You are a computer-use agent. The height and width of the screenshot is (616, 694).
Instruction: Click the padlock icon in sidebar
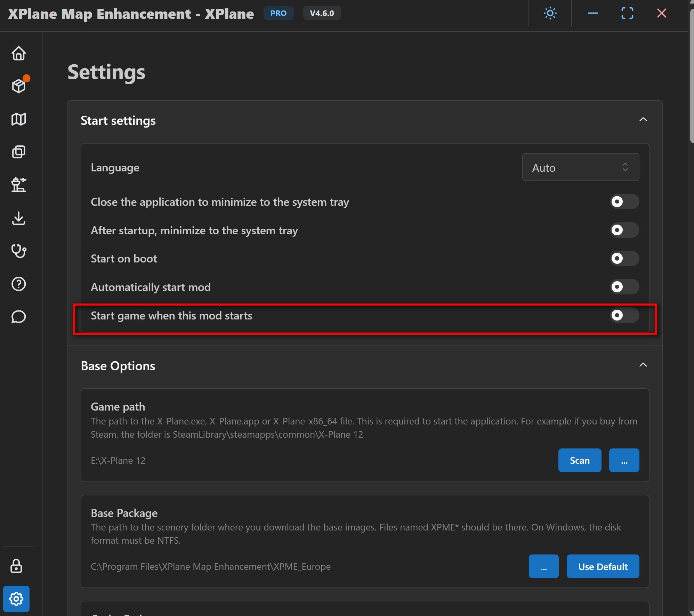point(16,566)
